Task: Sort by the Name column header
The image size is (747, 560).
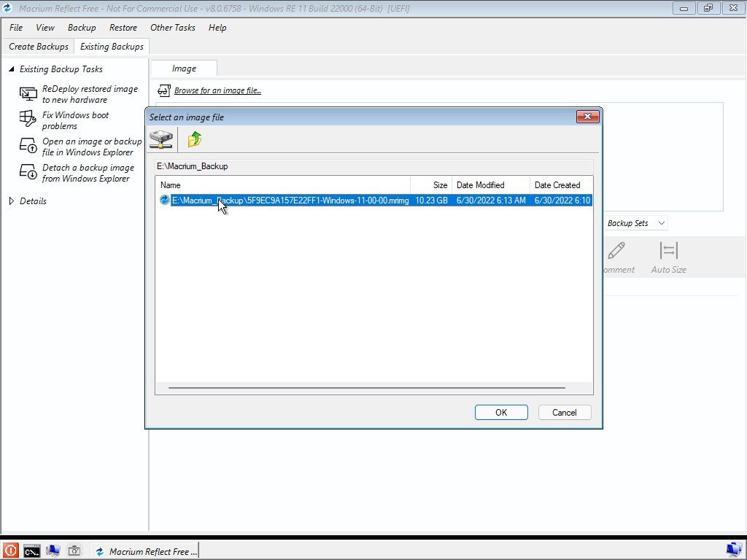Action: (283, 185)
